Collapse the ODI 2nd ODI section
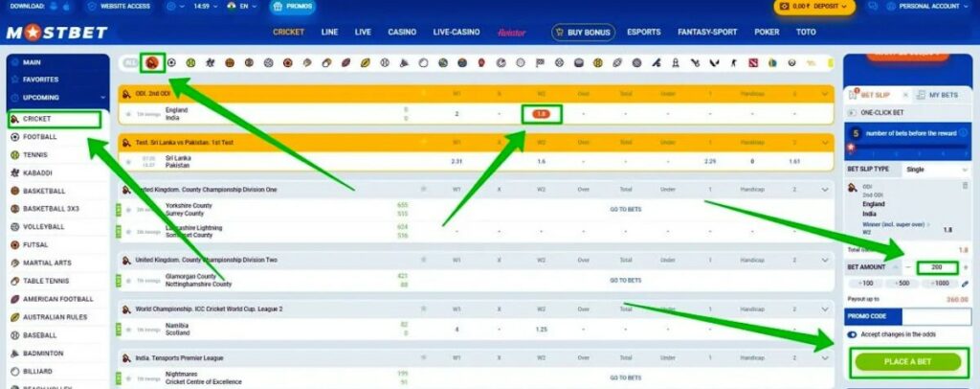980x389 pixels. 824,94
